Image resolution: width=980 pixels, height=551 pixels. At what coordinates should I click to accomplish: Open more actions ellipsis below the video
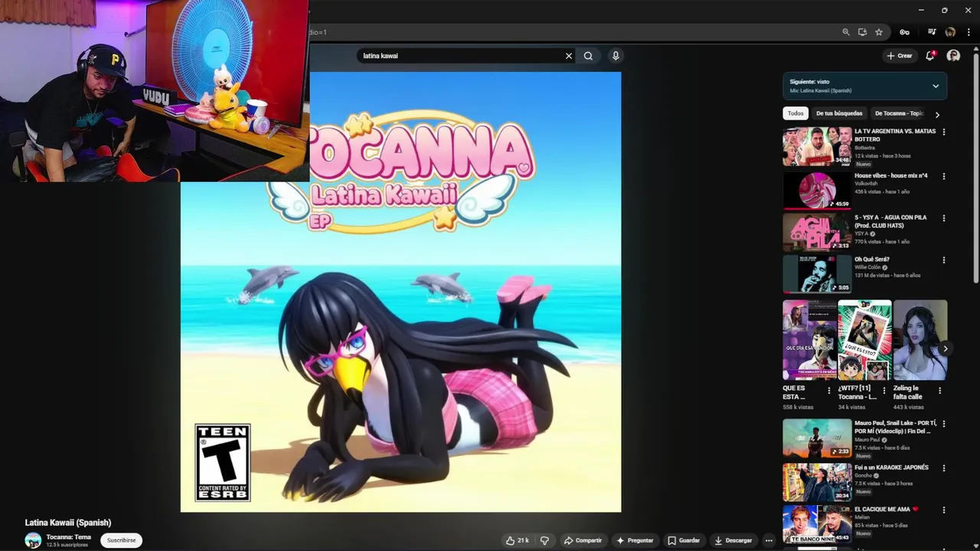tap(769, 540)
